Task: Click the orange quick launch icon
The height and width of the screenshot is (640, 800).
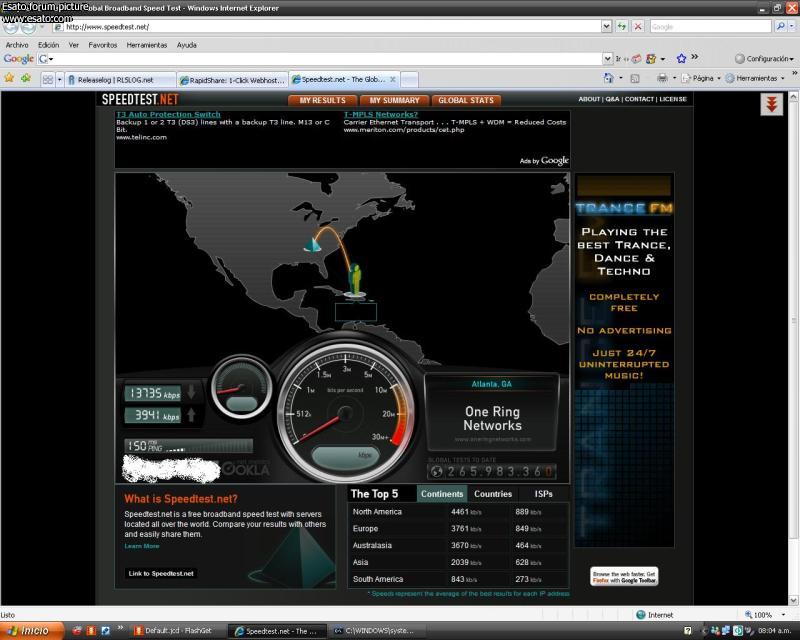Action: [91, 631]
